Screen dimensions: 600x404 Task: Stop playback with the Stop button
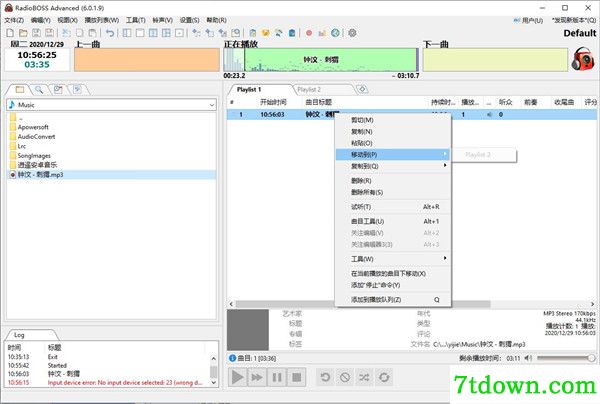click(x=296, y=377)
